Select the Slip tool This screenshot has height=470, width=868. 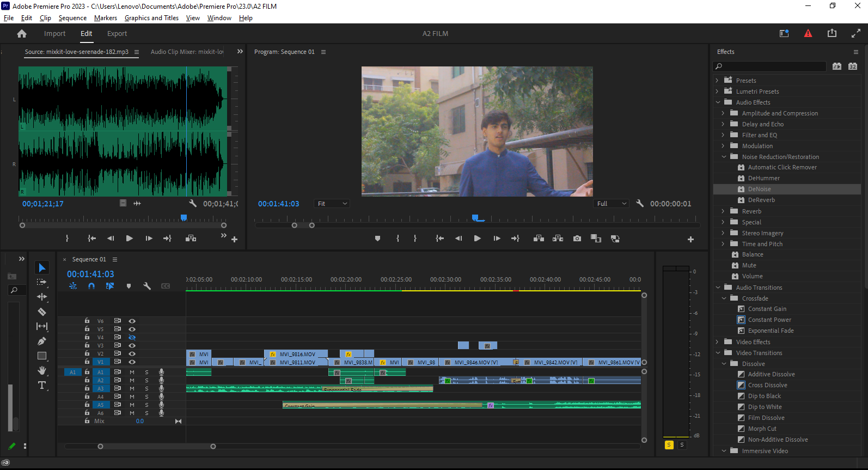(42, 326)
